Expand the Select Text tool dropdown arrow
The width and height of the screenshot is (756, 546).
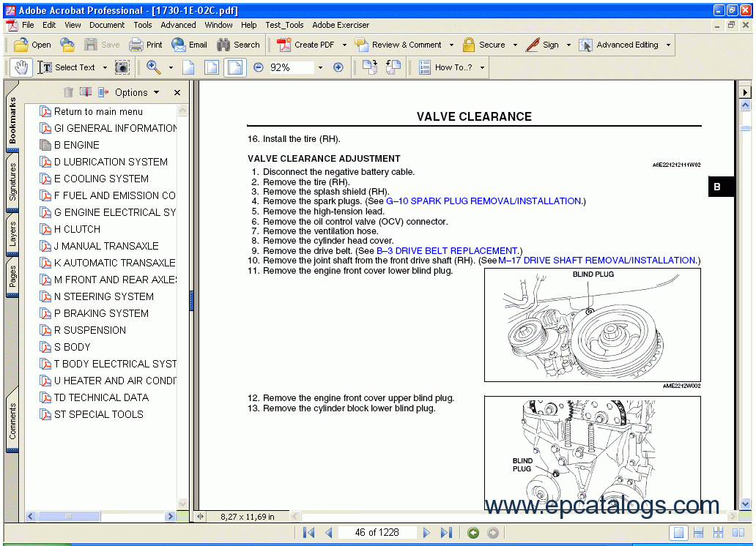tap(105, 67)
